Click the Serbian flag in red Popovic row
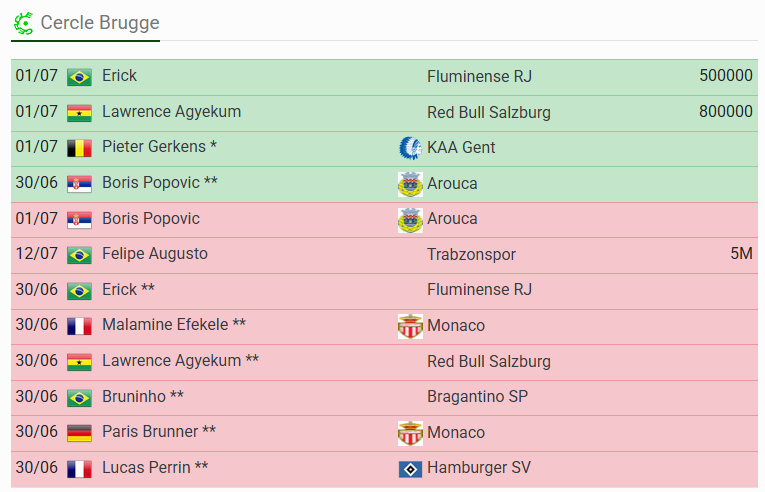 (x=79, y=220)
